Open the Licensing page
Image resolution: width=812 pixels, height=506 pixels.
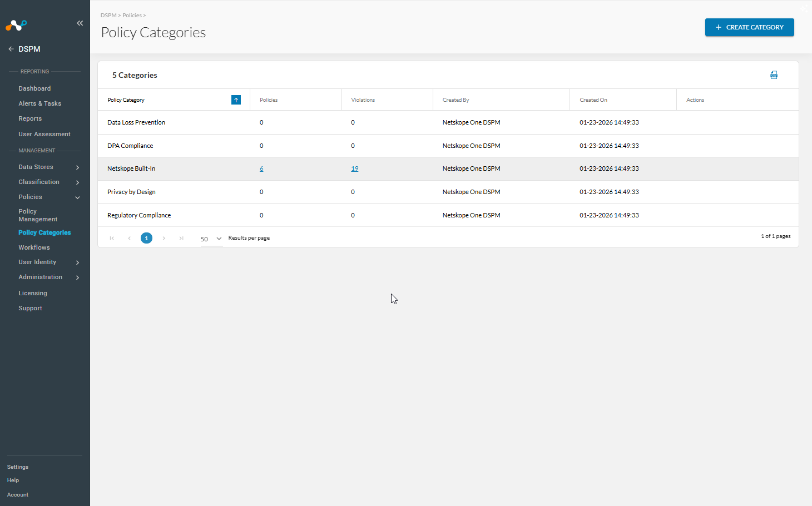[33, 293]
